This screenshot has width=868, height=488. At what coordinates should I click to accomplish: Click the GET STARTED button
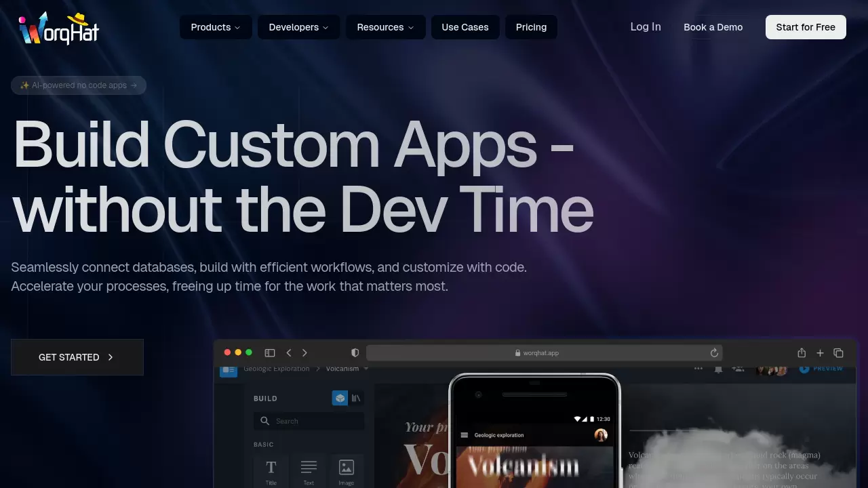click(x=77, y=357)
